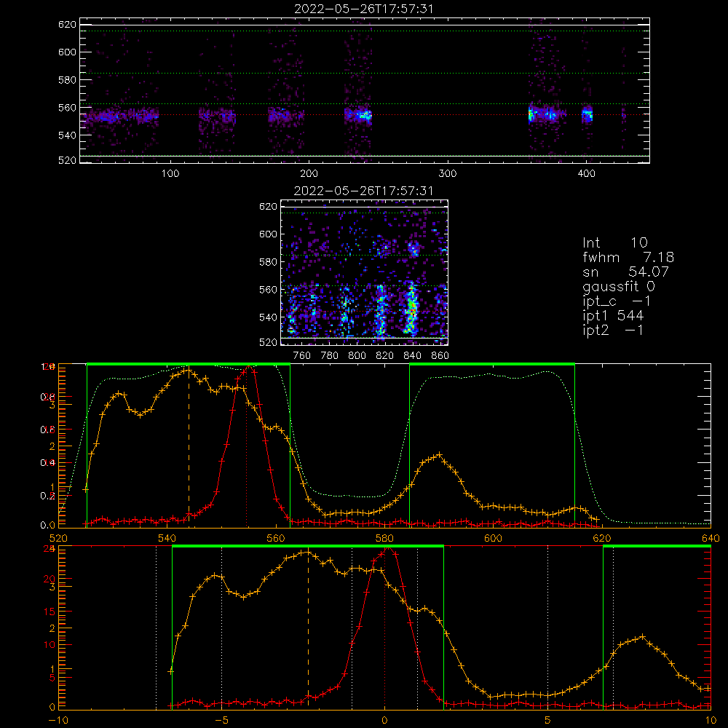Click the small middle spectrogram image
The image size is (728, 728).
(365, 273)
